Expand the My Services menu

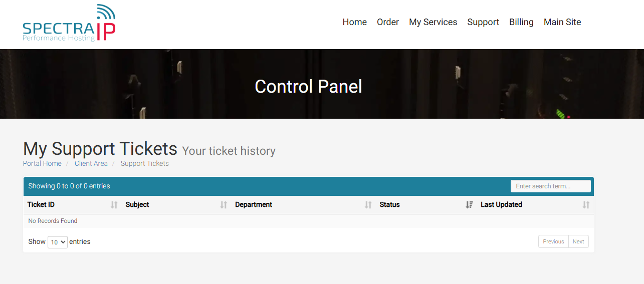click(433, 22)
